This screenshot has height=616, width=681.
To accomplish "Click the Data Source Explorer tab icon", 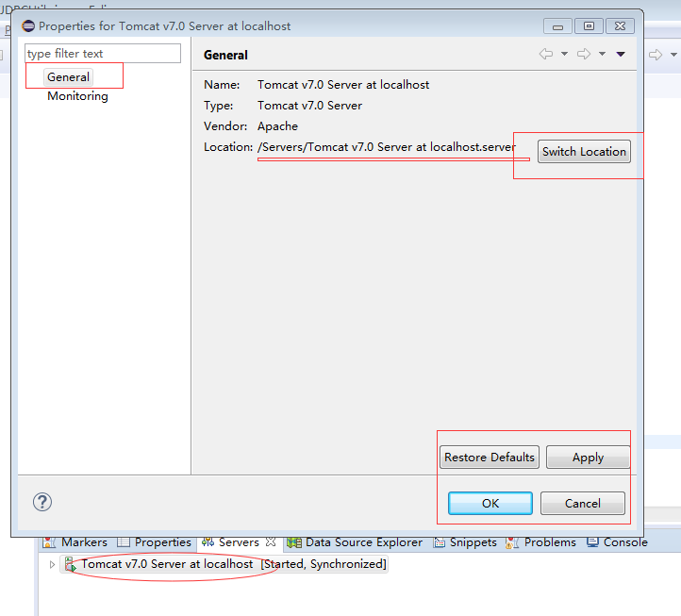I will 294,542.
